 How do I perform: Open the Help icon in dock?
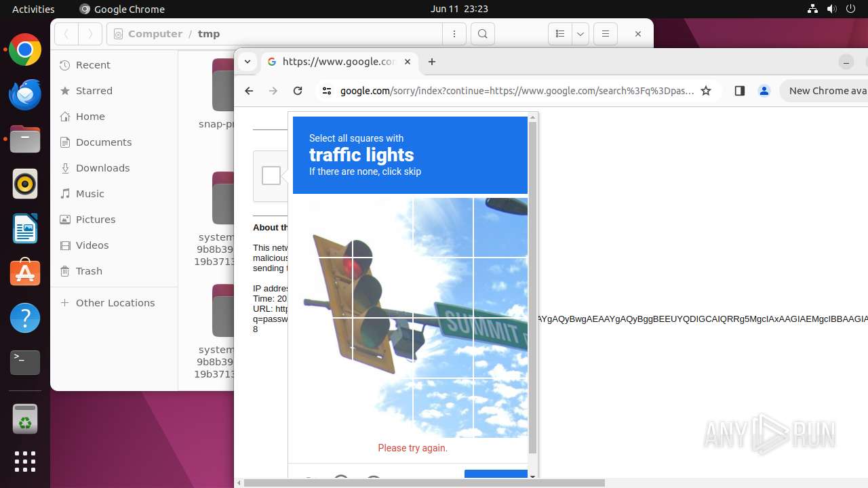click(x=25, y=318)
